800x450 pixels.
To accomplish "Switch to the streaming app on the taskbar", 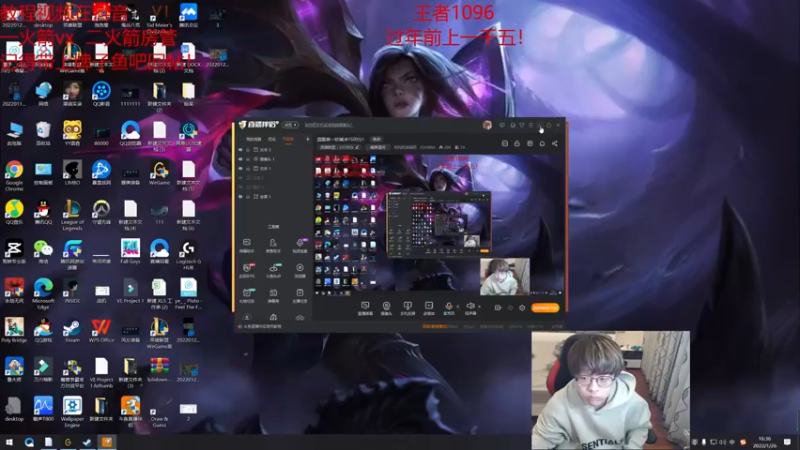I will click(107, 442).
